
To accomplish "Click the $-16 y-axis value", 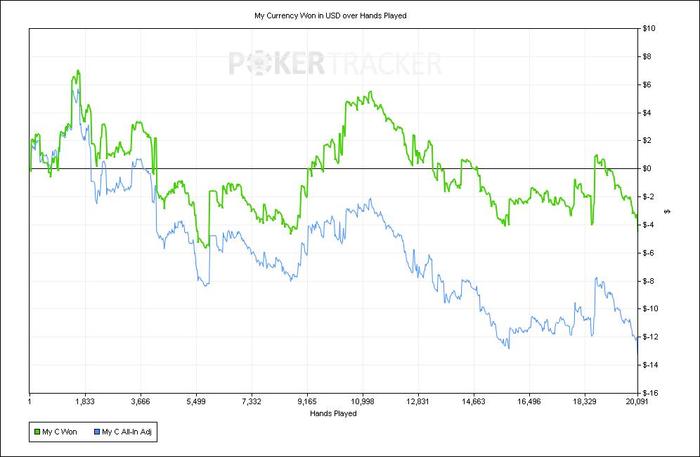I will tap(650, 393).
